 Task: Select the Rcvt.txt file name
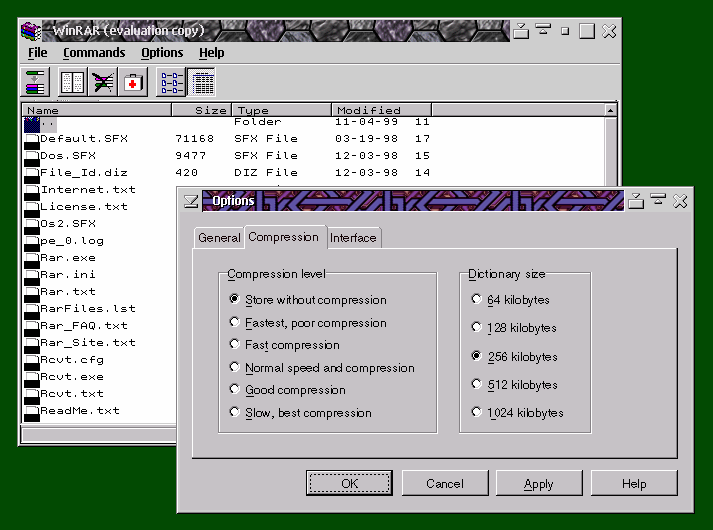[72, 393]
